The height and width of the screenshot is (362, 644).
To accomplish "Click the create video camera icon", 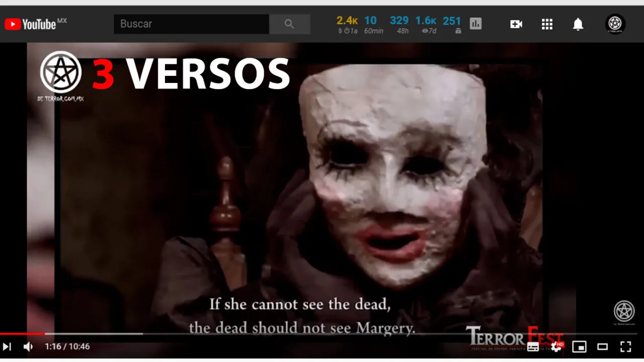I will (516, 24).
